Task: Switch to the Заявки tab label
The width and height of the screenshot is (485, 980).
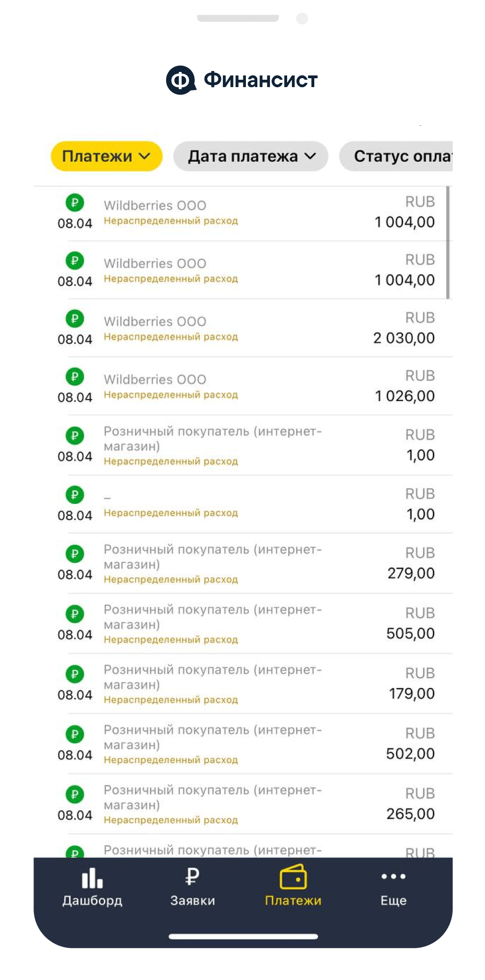Action: (192, 901)
